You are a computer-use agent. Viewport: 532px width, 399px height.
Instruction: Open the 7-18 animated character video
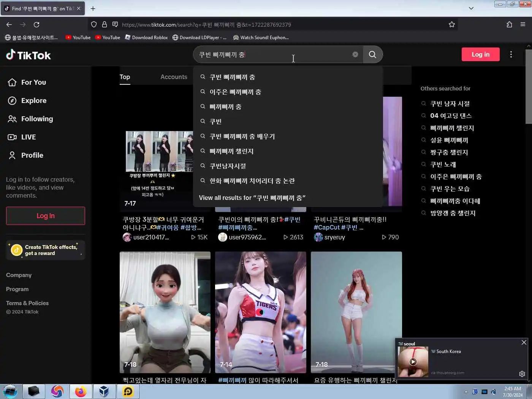(165, 312)
